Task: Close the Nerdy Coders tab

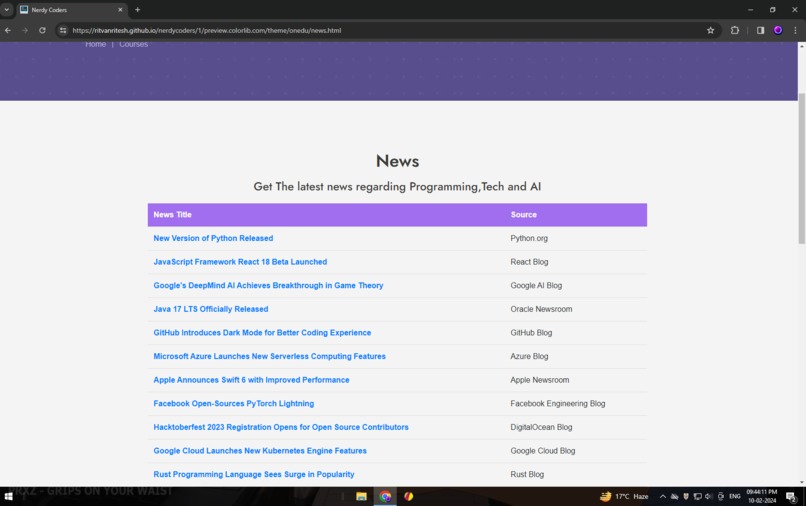Action: pos(120,10)
